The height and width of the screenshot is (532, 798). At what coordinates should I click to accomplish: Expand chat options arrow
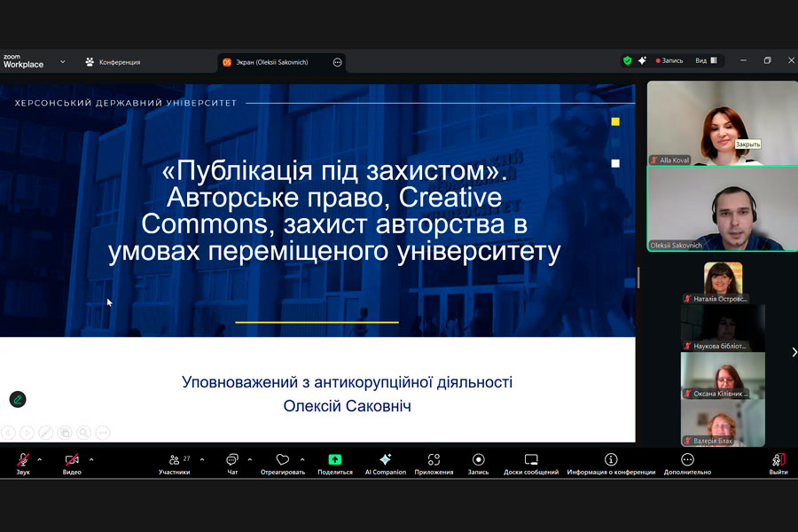point(250,459)
